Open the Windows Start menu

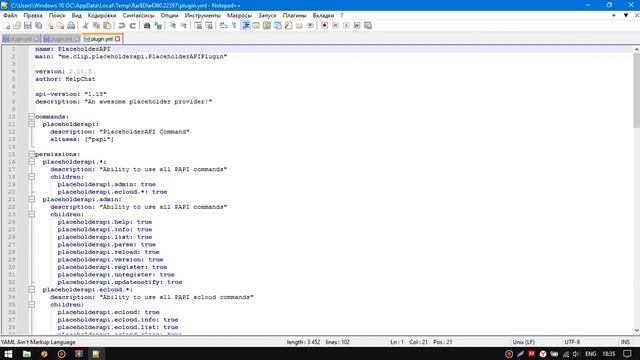click(8, 354)
